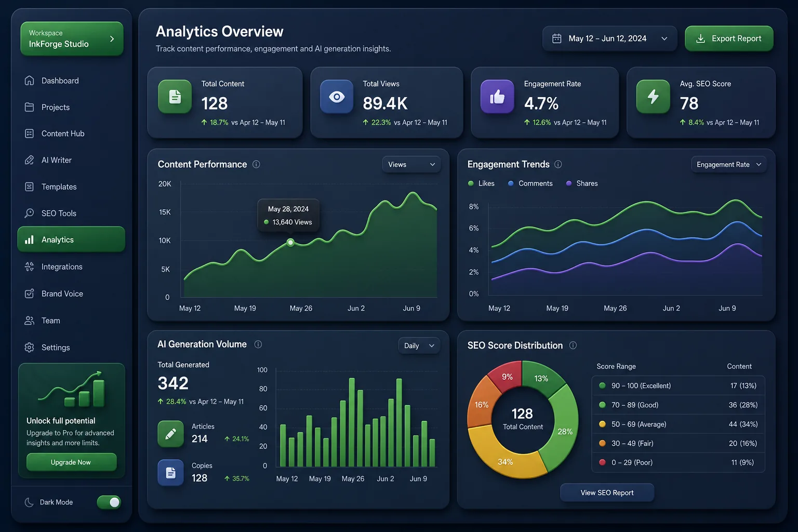This screenshot has height=532, width=798.
Task: Open the Integrations page link
Action: (71, 267)
